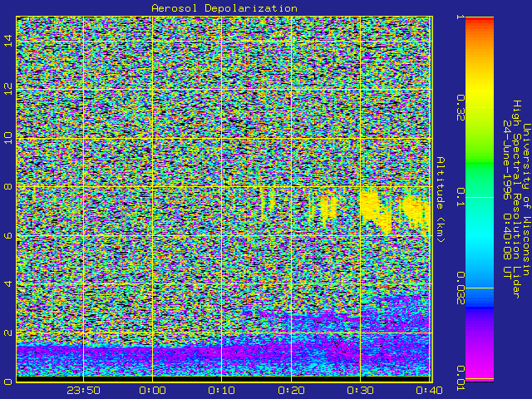Click the 0:10 time axis label
532x399 pixels.
(x=222, y=391)
